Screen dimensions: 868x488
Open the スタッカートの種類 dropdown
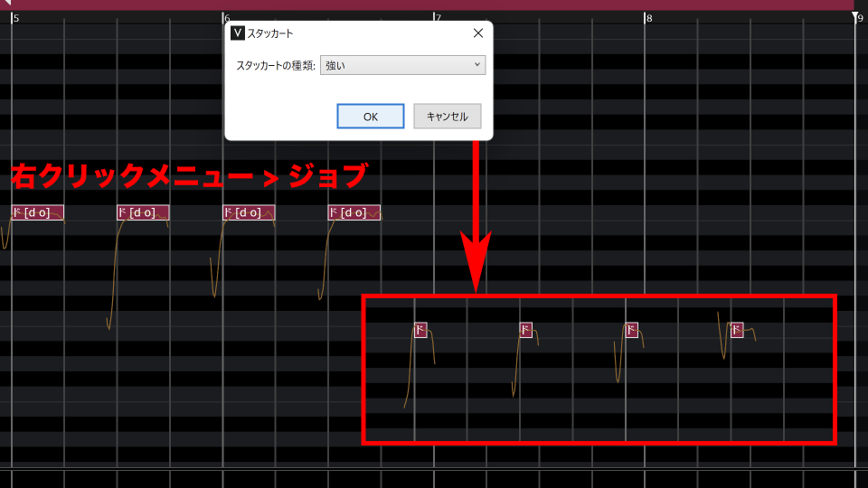click(402, 65)
